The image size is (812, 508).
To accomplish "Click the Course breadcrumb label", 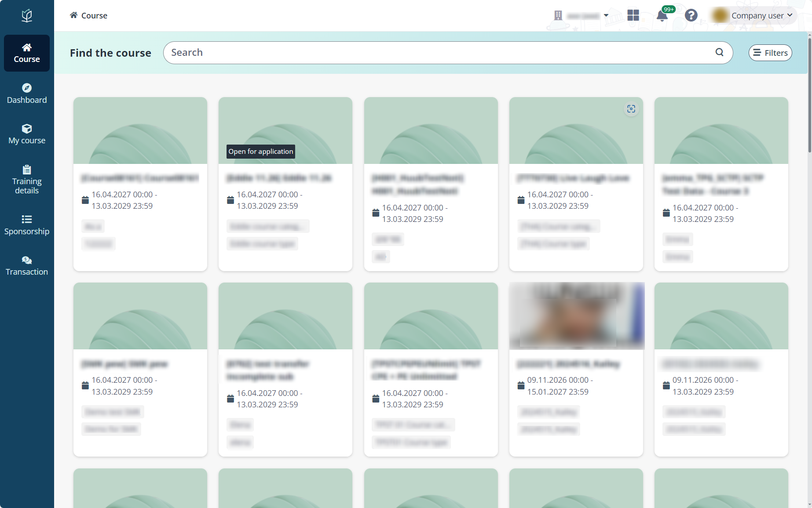I will coord(94,15).
